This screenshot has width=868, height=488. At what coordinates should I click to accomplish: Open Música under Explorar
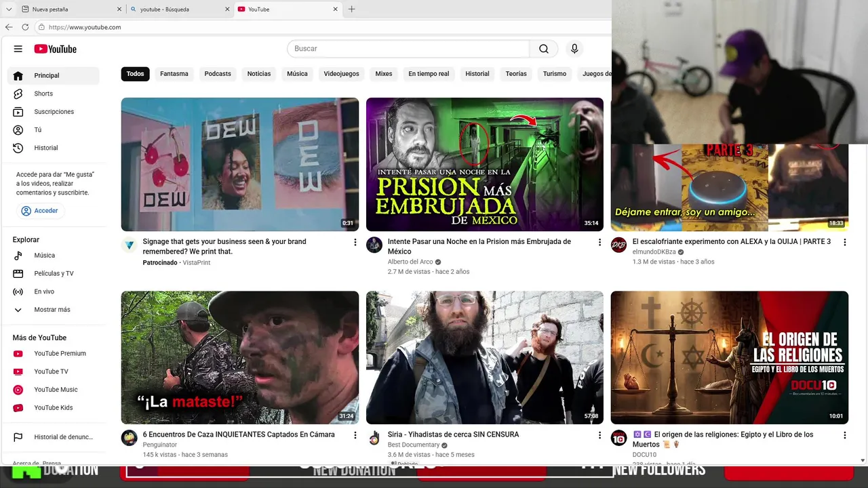click(54, 256)
